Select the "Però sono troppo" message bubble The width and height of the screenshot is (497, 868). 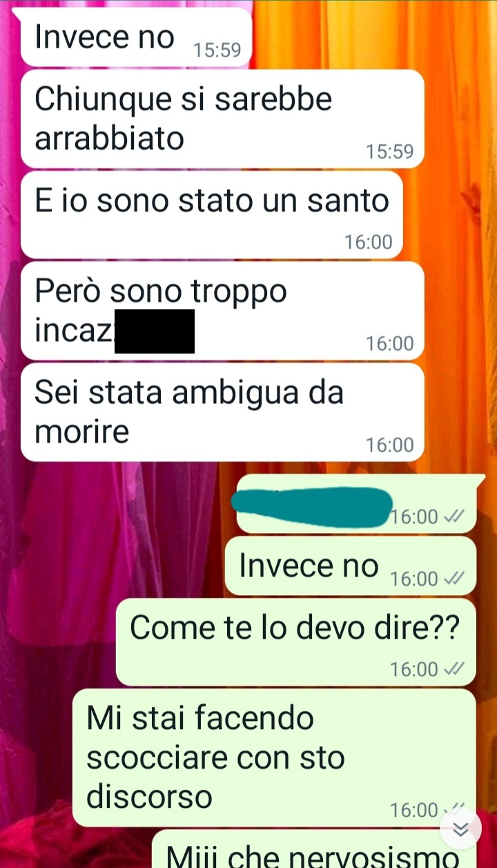point(222,311)
